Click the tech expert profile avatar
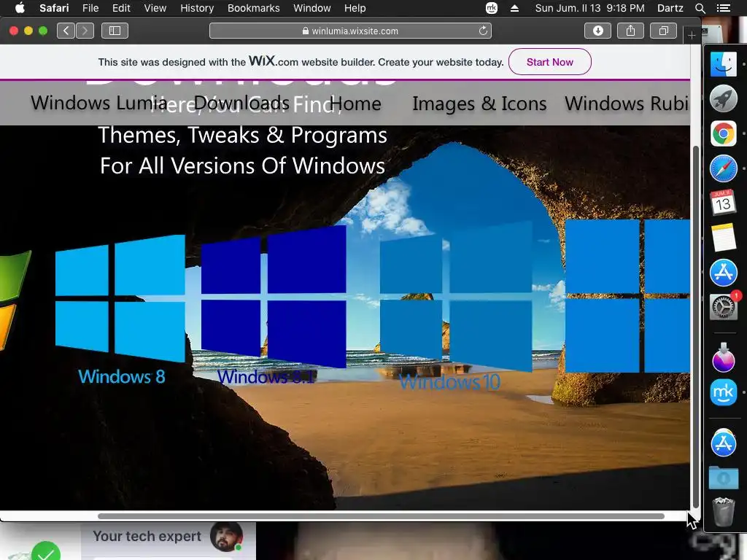The image size is (747, 560). (226, 537)
